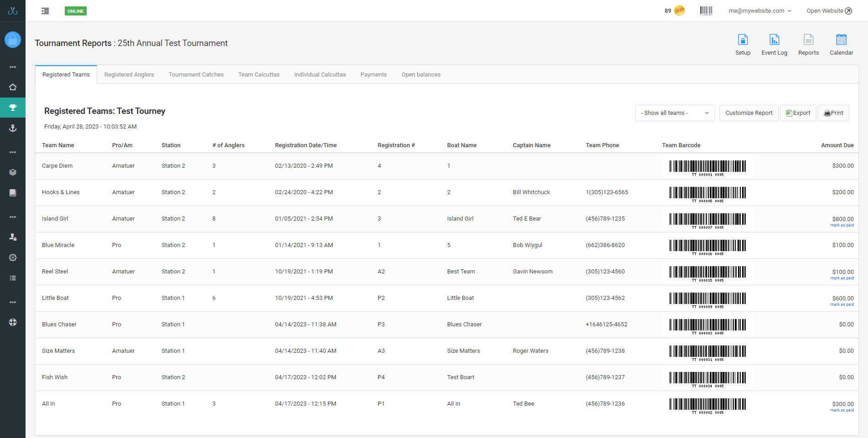Open the user lock sidebar icon

[x=13, y=237]
